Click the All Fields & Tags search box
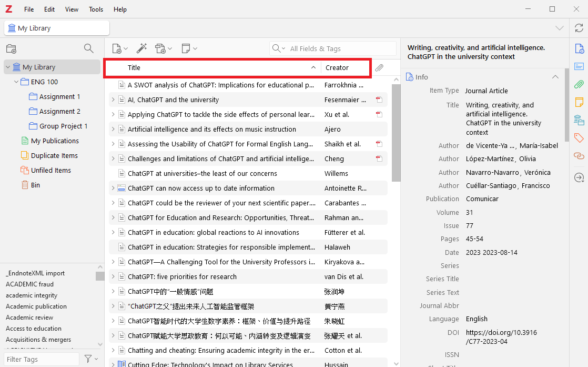 (339, 48)
